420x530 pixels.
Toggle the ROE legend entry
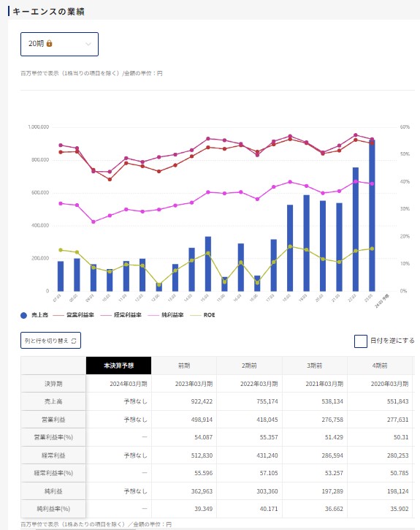point(202,314)
